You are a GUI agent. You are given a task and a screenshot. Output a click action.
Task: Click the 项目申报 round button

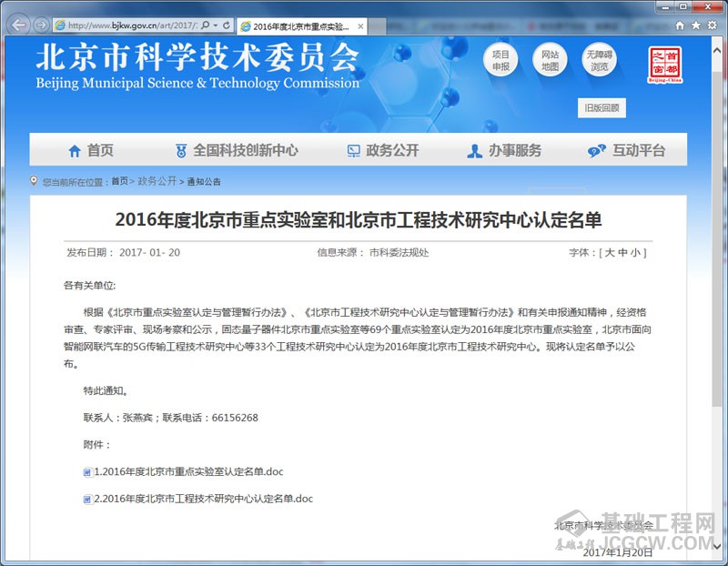(500, 61)
